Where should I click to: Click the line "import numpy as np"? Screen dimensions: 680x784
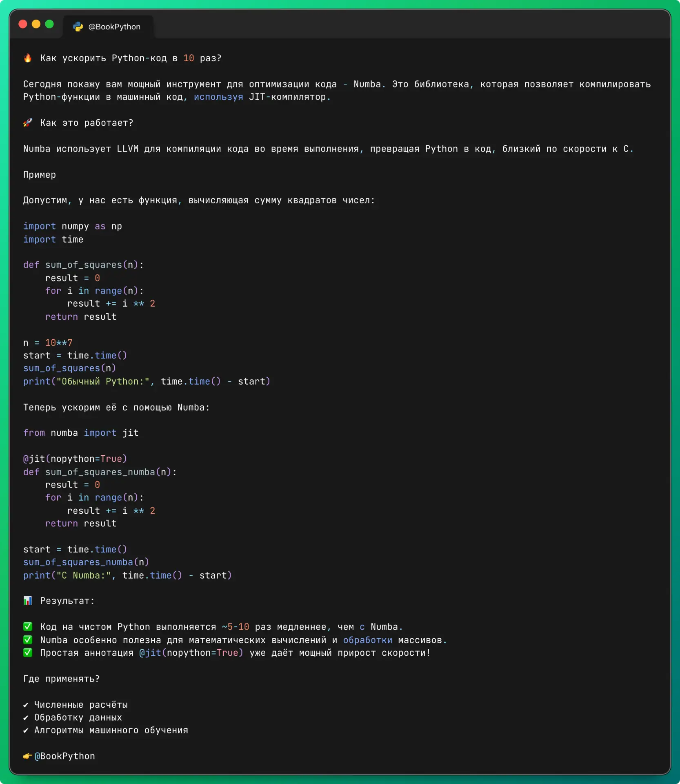tap(73, 226)
